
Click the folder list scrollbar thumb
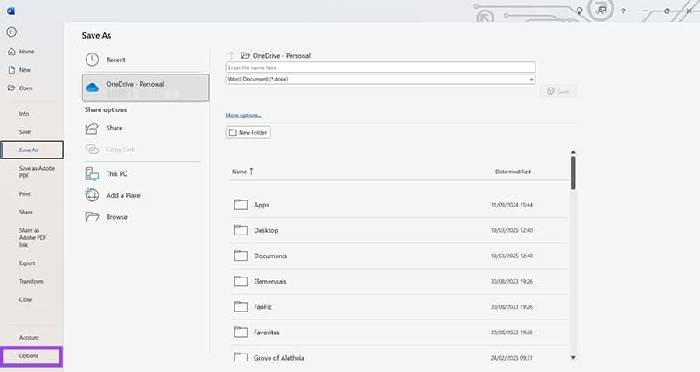point(573,173)
